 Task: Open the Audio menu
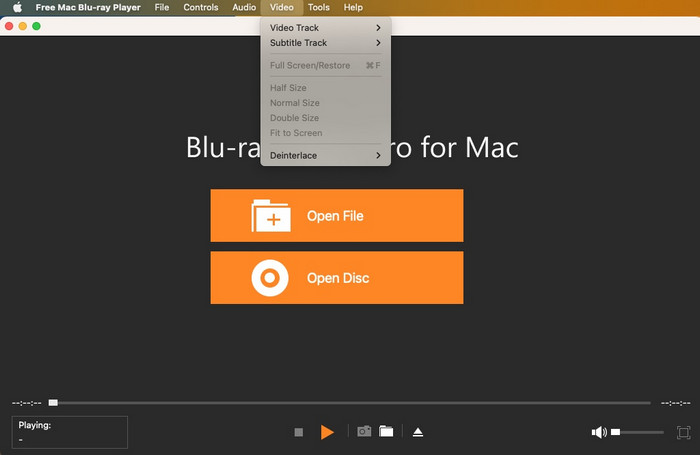tap(244, 7)
